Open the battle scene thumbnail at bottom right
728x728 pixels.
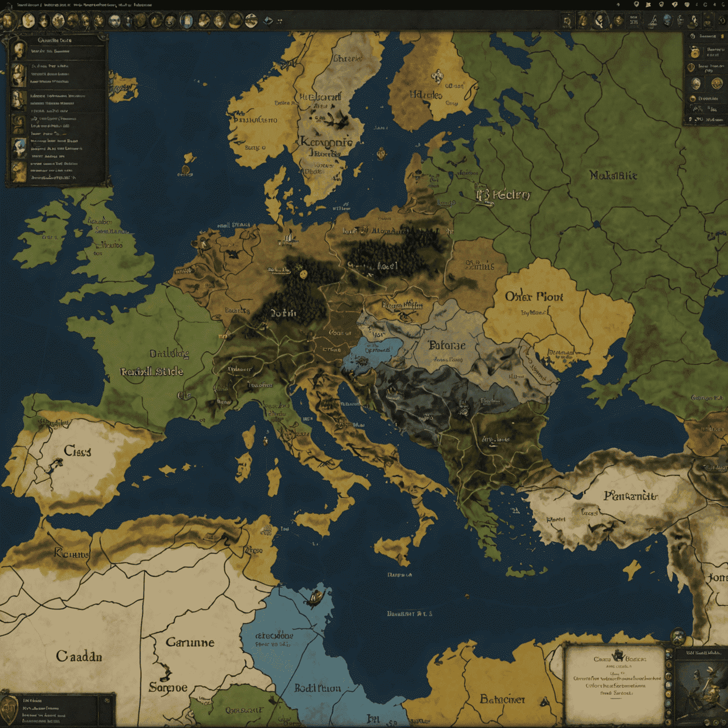701,692
